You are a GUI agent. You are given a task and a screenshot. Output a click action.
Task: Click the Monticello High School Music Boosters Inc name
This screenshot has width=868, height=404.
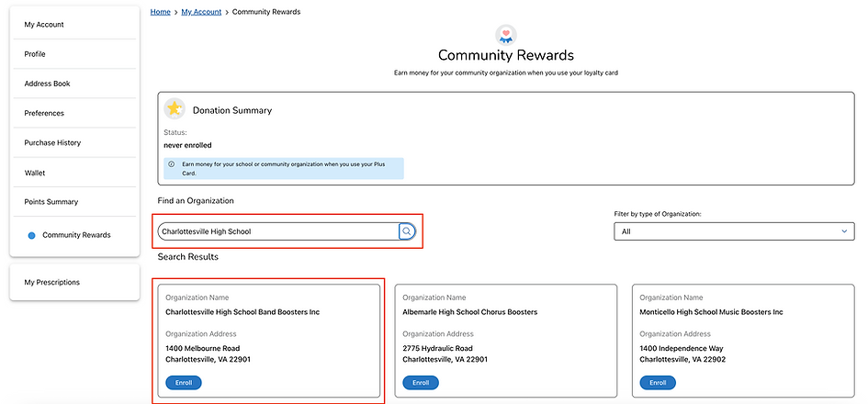coord(711,312)
